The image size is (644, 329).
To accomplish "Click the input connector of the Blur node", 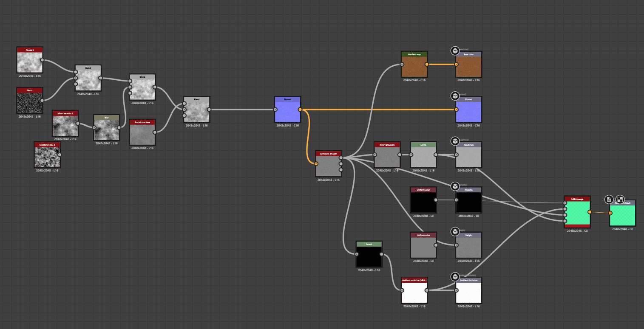I will click(x=94, y=127).
